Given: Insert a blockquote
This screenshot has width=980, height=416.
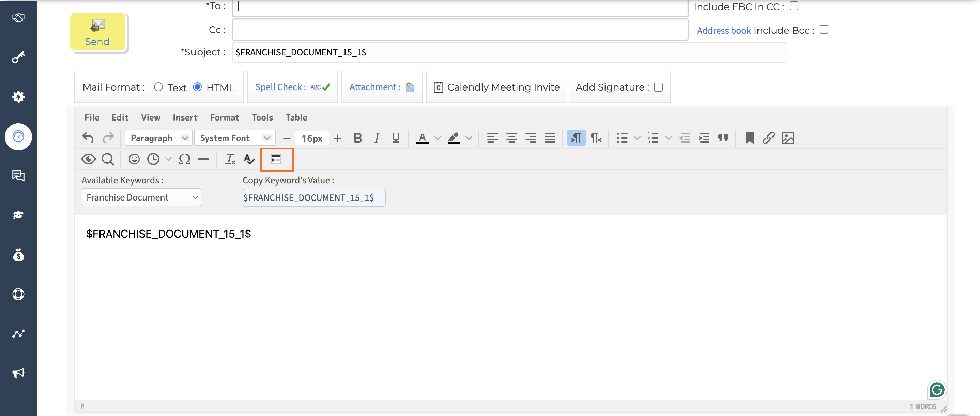Looking at the screenshot, I should (723, 138).
